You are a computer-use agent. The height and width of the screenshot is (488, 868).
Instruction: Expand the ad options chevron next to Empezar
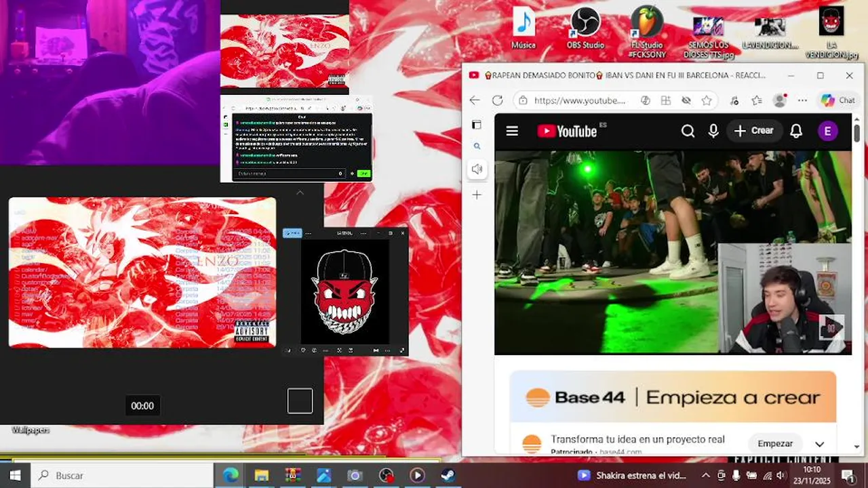(819, 445)
